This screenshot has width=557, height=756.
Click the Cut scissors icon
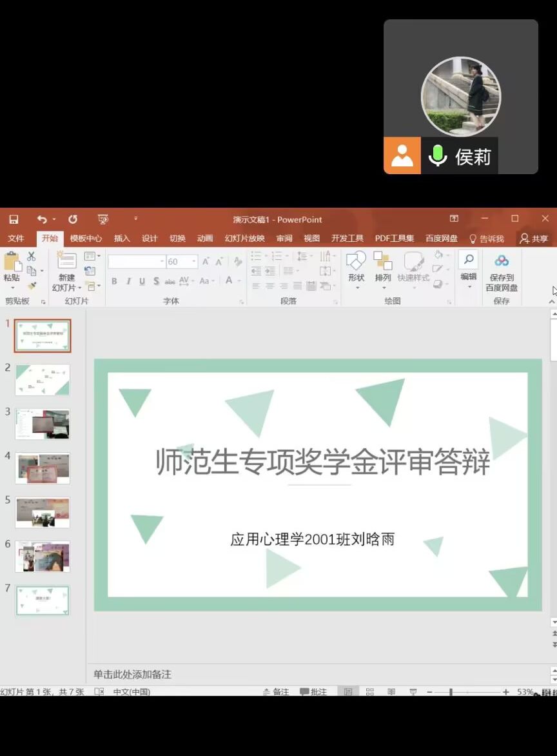point(31,257)
